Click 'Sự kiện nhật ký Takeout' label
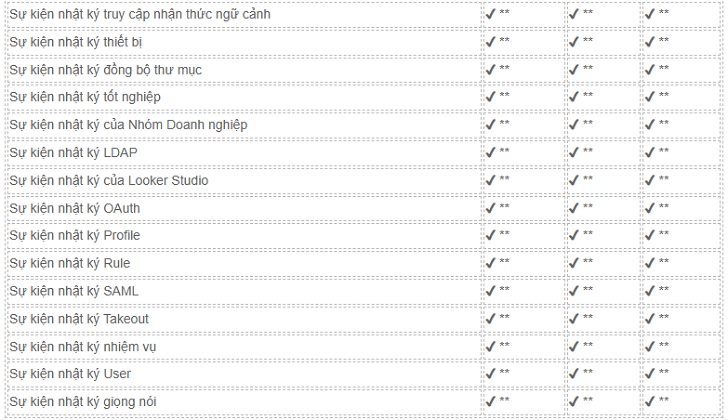 [79, 319]
